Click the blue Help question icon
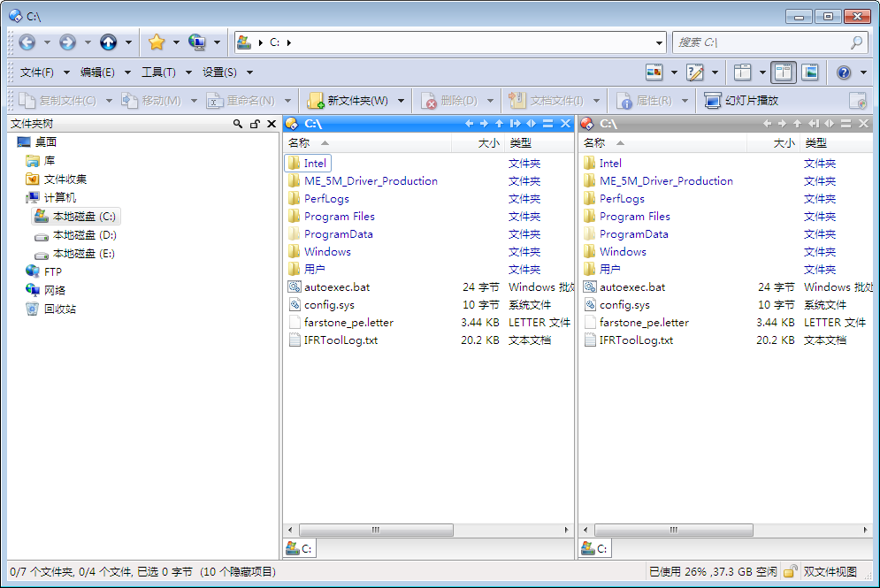 click(x=844, y=72)
